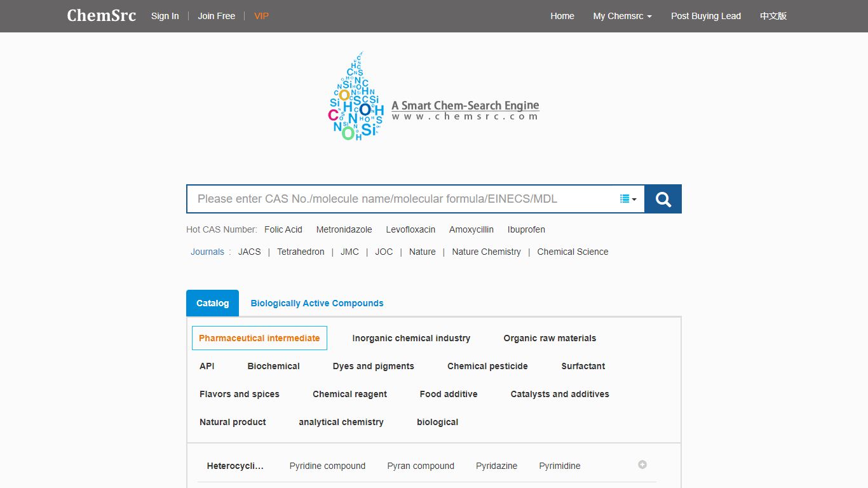The image size is (868, 488).
Task: Open the Join Free link
Action: tap(217, 16)
